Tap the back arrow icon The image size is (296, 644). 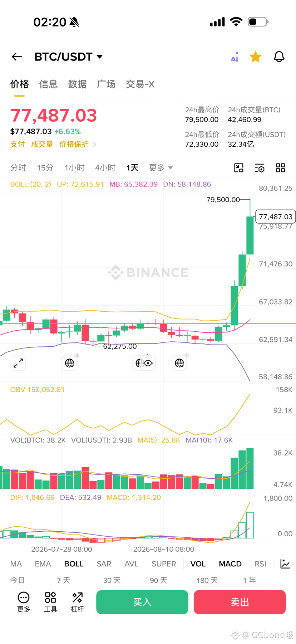point(17,57)
